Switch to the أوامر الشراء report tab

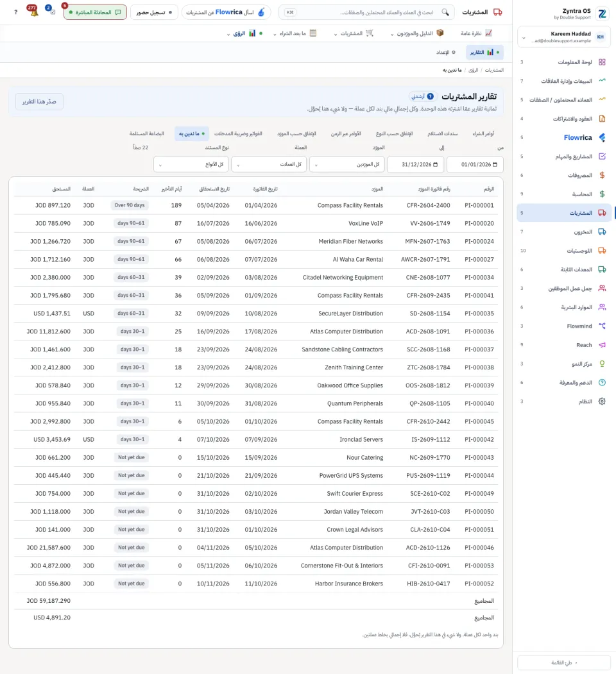[x=483, y=133]
